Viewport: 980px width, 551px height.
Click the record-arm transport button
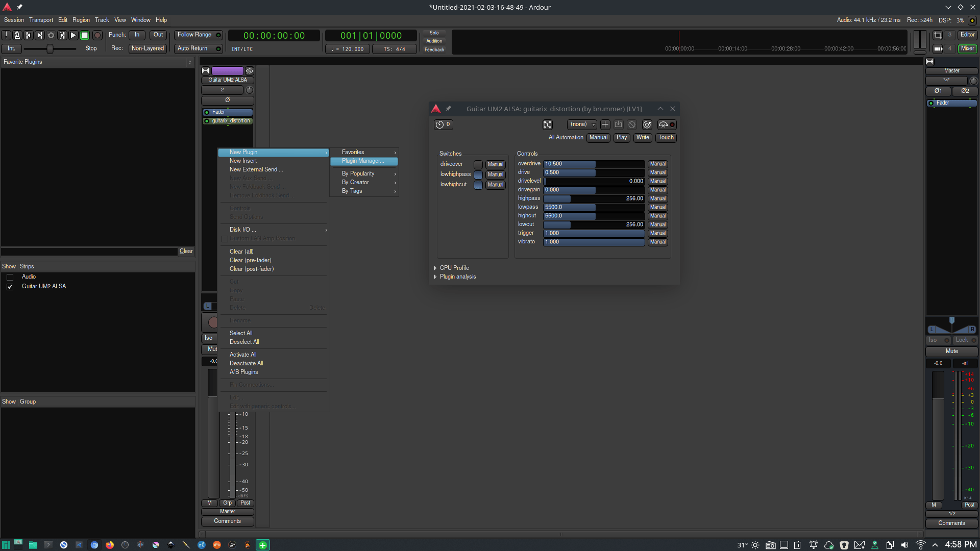pyautogui.click(x=97, y=35)
